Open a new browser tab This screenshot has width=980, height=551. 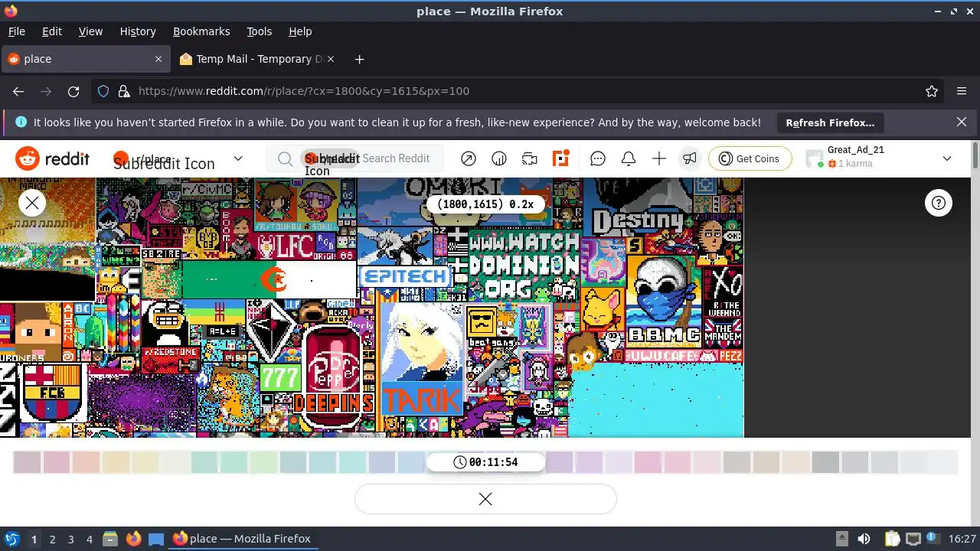(359, 59)
